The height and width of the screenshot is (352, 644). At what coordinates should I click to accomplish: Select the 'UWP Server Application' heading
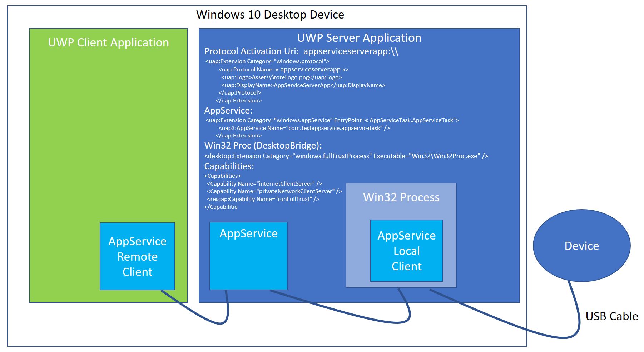point(359,38)
